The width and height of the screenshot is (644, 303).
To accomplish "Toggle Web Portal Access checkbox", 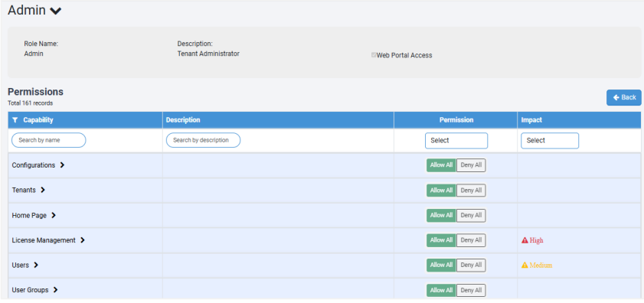I will (x=374, y=54).
